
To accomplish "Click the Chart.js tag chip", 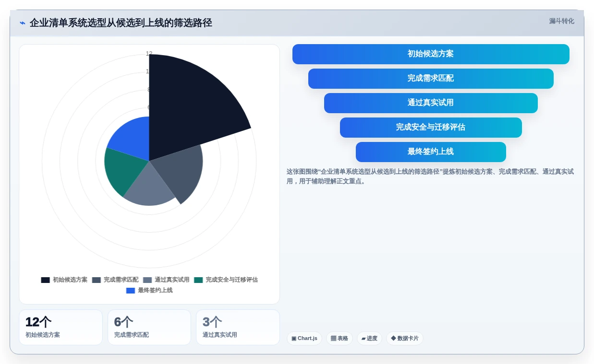I will point(304,339).
